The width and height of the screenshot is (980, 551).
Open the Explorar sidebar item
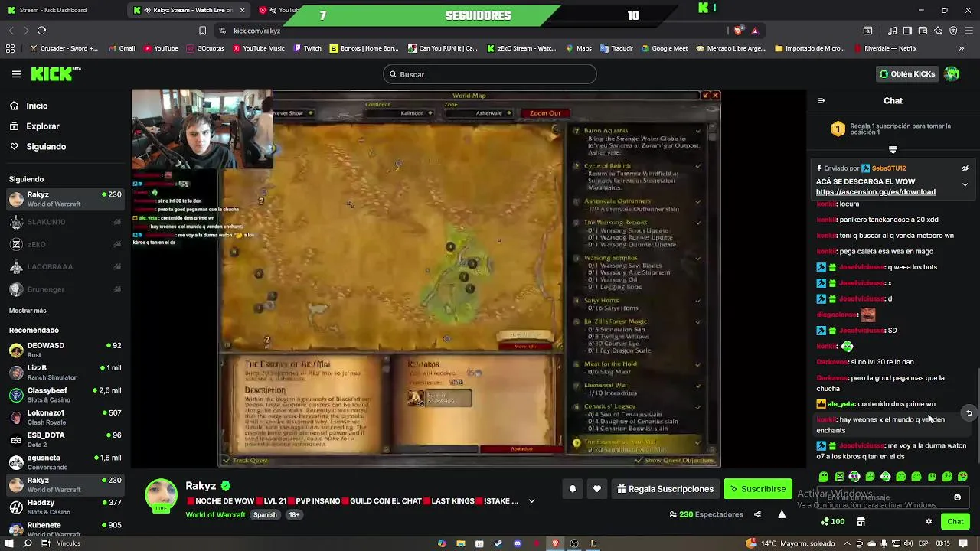click(42, 126)
